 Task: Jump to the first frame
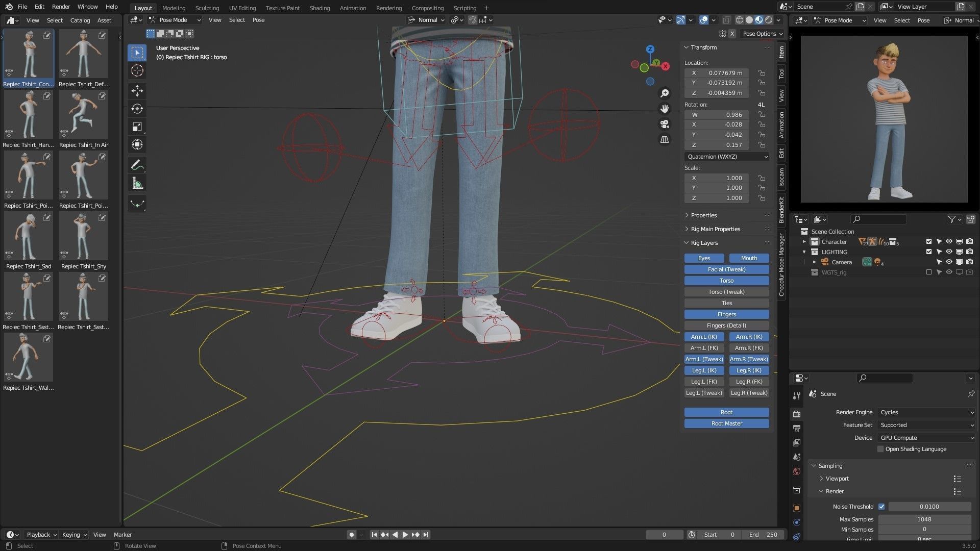(374, 535)
